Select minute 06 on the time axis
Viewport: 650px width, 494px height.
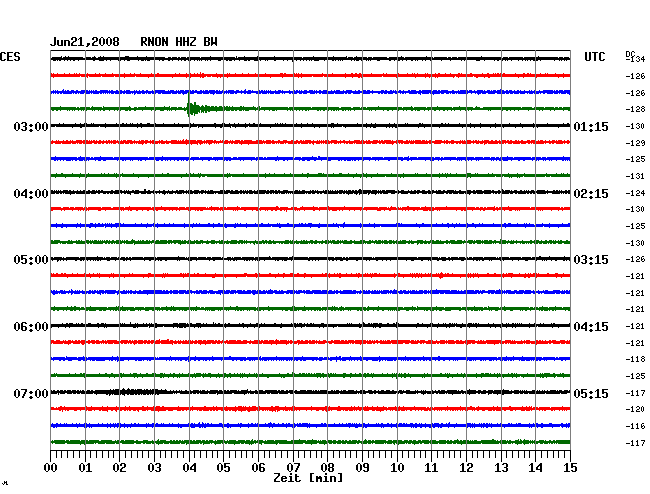[x=258, y=467]
